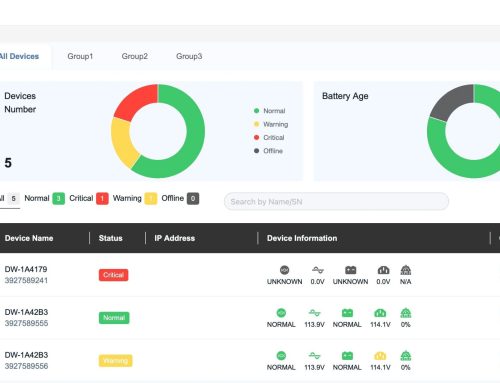This screenshot has width=500, height=383.
Task: Click the IP Address column header
Action: [175, 238]
